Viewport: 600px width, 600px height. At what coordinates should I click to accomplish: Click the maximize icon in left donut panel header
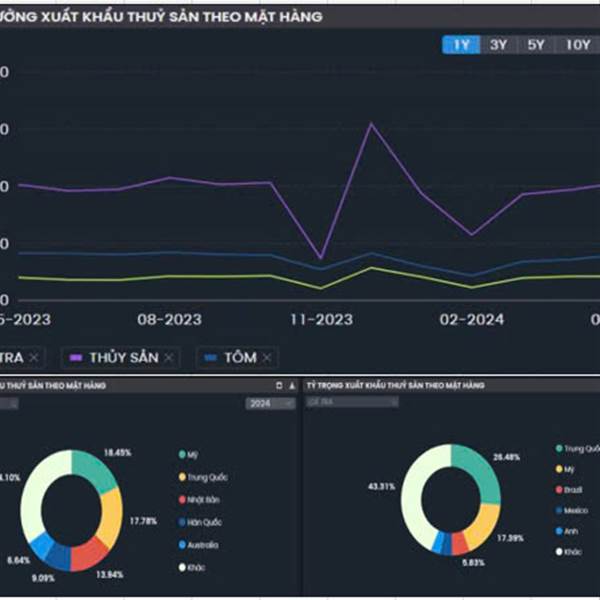[279, 386]
